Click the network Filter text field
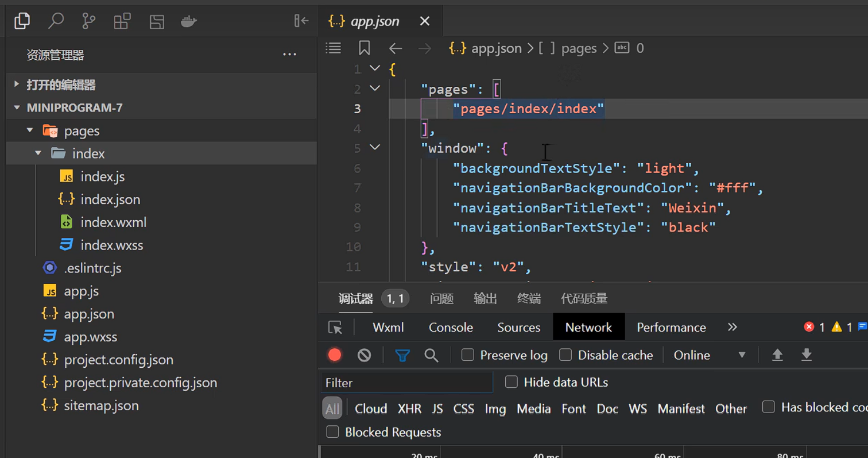 406,383
